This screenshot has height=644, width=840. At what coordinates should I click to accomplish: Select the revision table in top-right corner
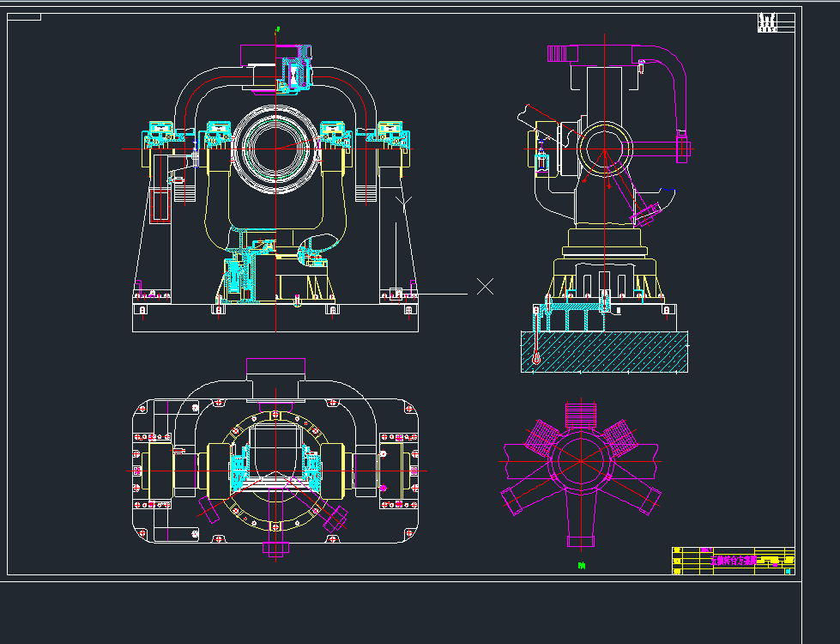pos(767,23)
